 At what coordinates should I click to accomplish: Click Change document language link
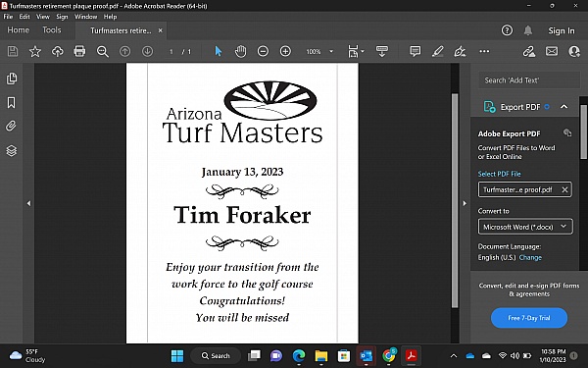click(x=530, y=257)
